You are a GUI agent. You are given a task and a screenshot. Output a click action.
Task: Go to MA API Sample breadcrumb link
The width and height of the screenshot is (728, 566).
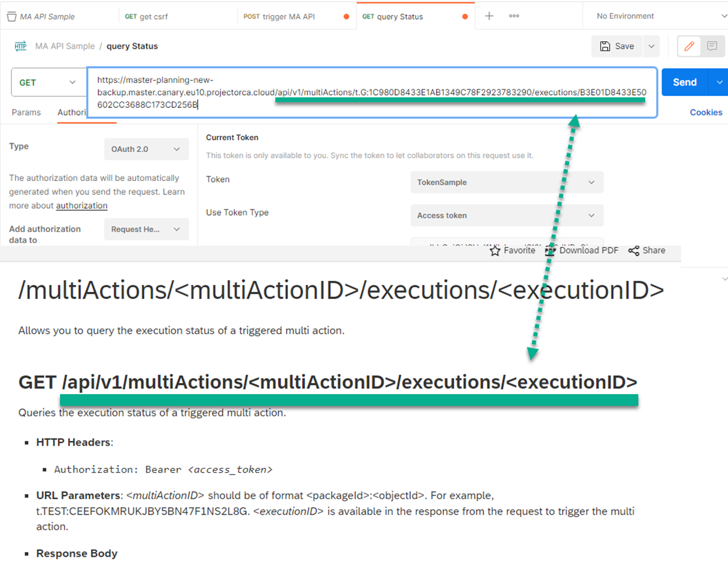click(65, 46)
